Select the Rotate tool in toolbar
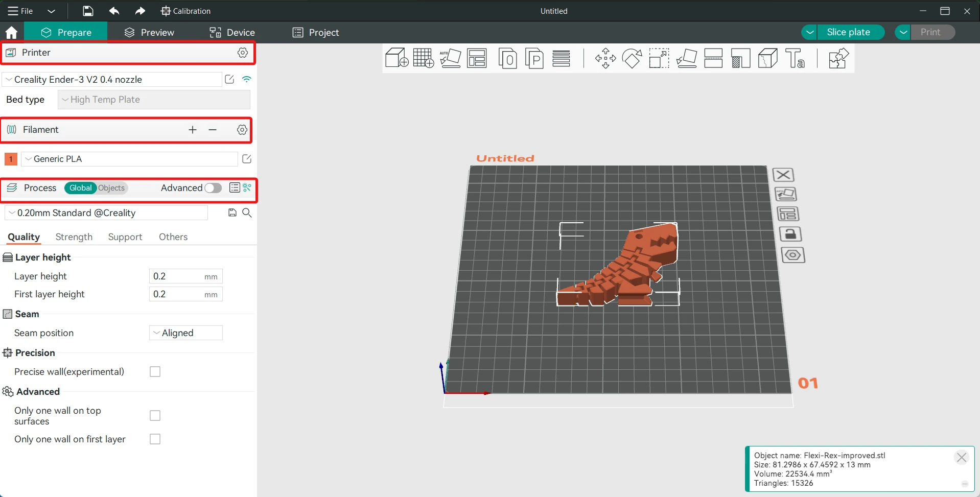This screenshot has height=497, width=980. point(632,58)
